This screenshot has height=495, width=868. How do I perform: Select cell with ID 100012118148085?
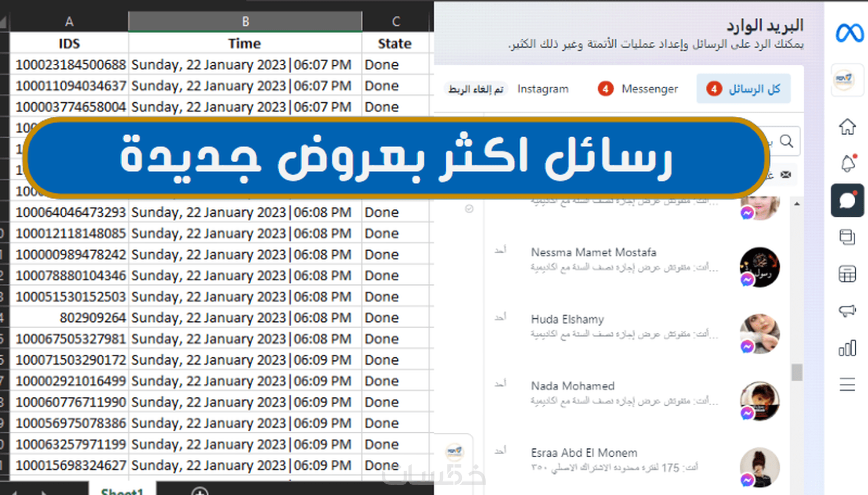tap(69, 233)
